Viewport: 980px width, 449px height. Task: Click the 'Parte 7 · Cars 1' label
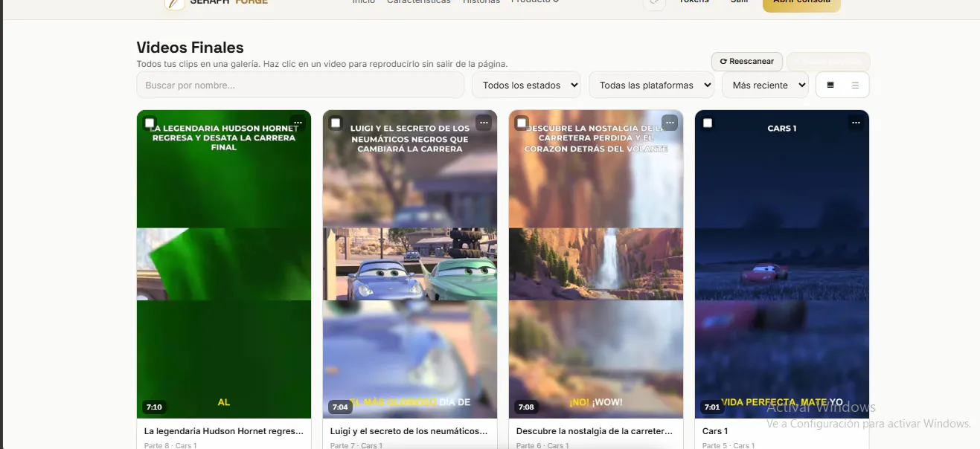pos(356,445)
